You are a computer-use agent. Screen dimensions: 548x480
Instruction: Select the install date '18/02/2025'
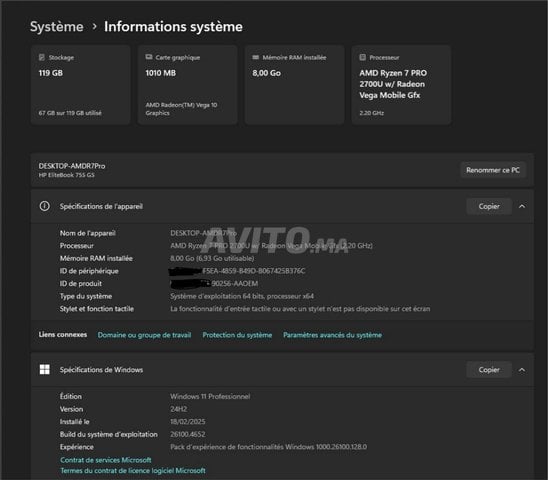(188, 422)
